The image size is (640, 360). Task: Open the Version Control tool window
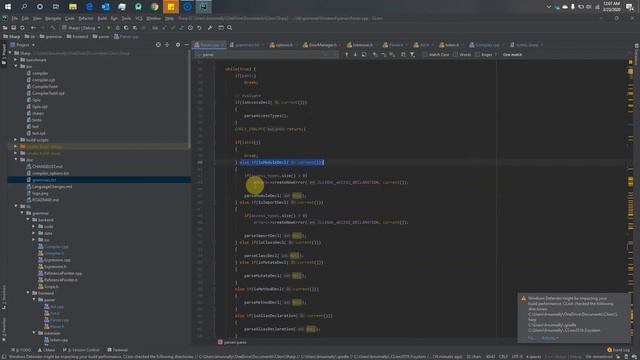pyautogui.click(x=81, y=350)
